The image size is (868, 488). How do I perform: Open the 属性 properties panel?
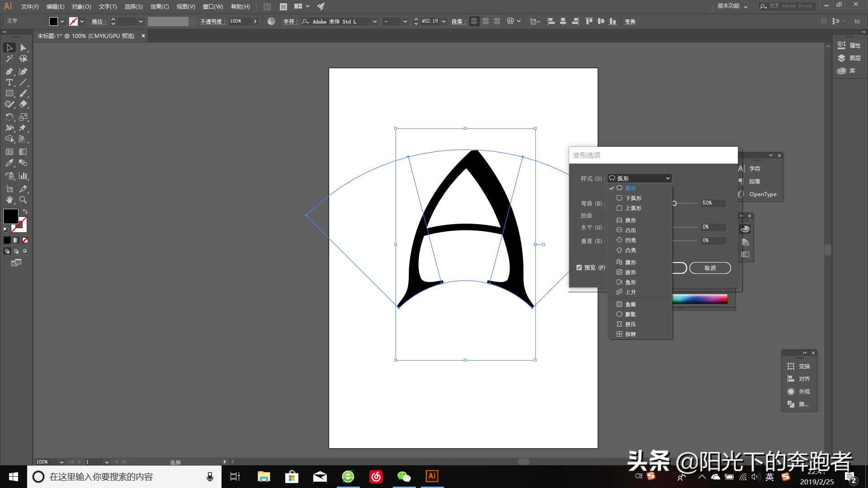[x=849, y=45]
